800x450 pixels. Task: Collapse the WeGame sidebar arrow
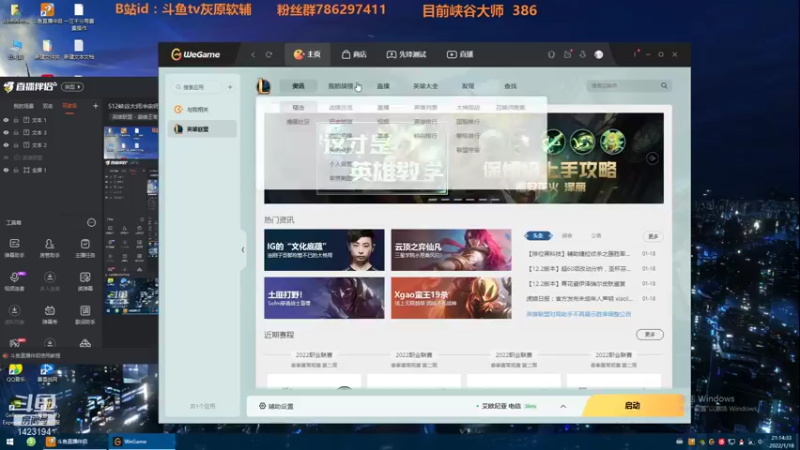243,249
